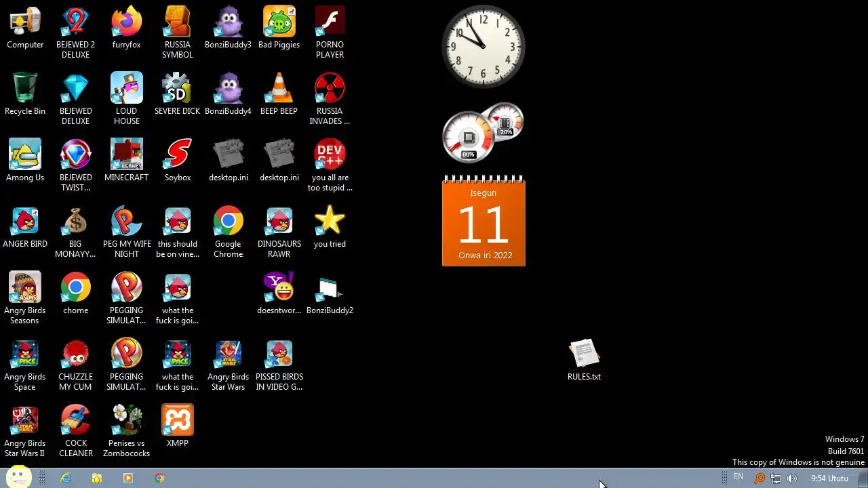Viewport: 868px width, 488px height.
Task: Select the PEG MY WIFE NIGHT shortcut
Action: tap(127, 232)
